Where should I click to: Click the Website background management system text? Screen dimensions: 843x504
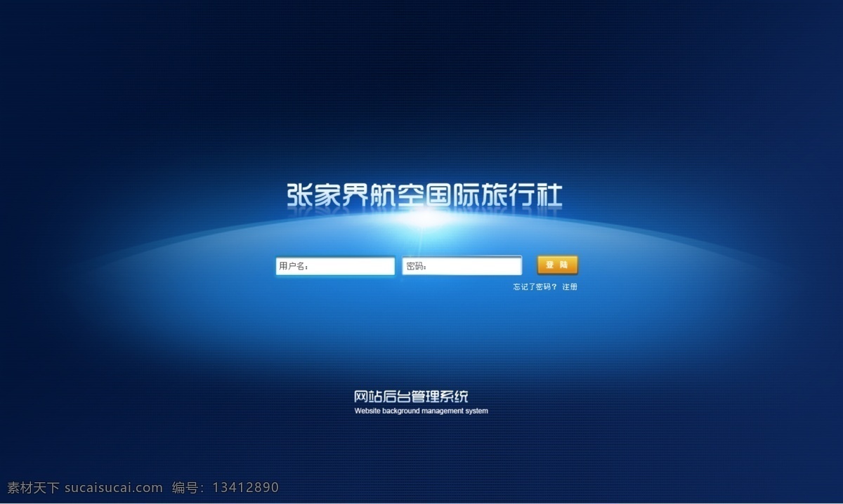pyautogui.click(x=421, y=411)
